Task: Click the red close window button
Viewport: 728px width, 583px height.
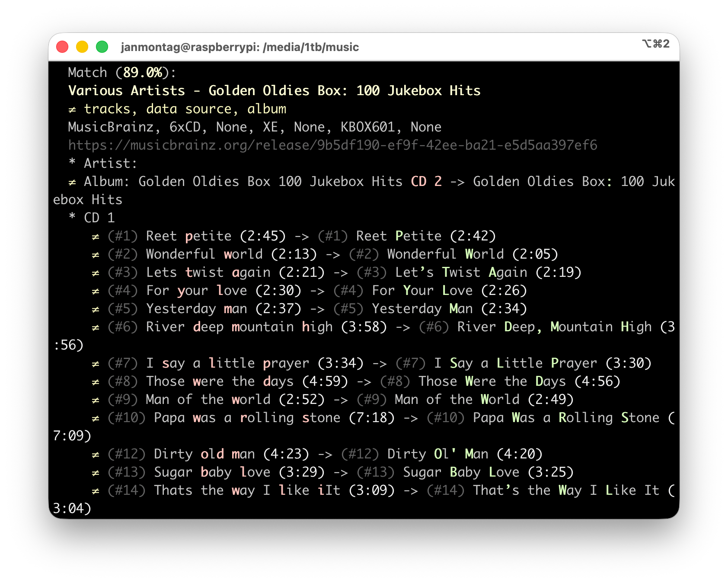Action: coord(63,47)
